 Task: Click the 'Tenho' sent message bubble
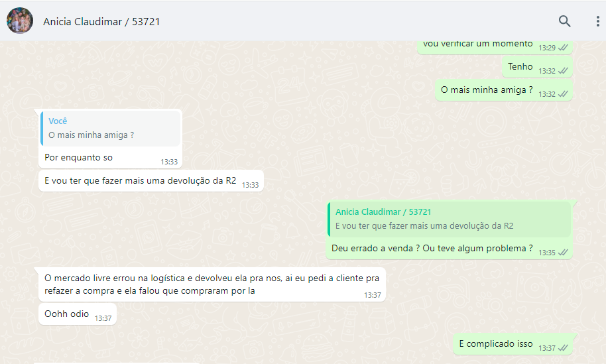537,67
